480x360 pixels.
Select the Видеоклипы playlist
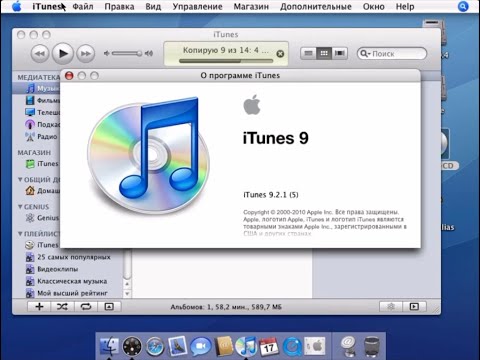68,269
